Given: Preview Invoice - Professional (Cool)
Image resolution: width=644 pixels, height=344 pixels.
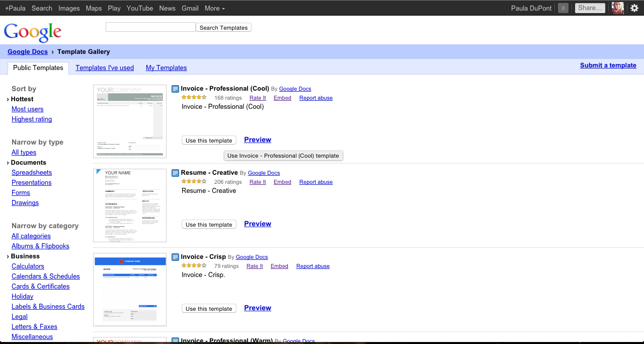Looking at the screenshot, I should point(258,140).
